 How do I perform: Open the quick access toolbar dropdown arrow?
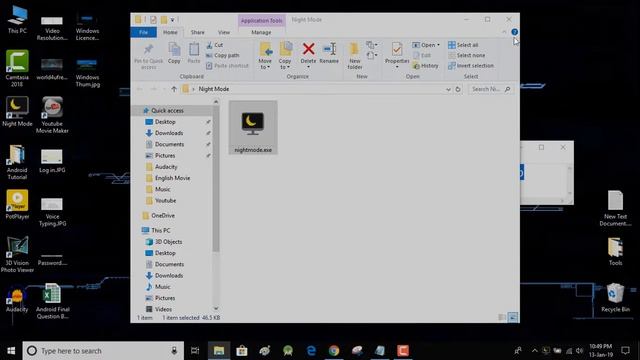click(x=173, y=20)
